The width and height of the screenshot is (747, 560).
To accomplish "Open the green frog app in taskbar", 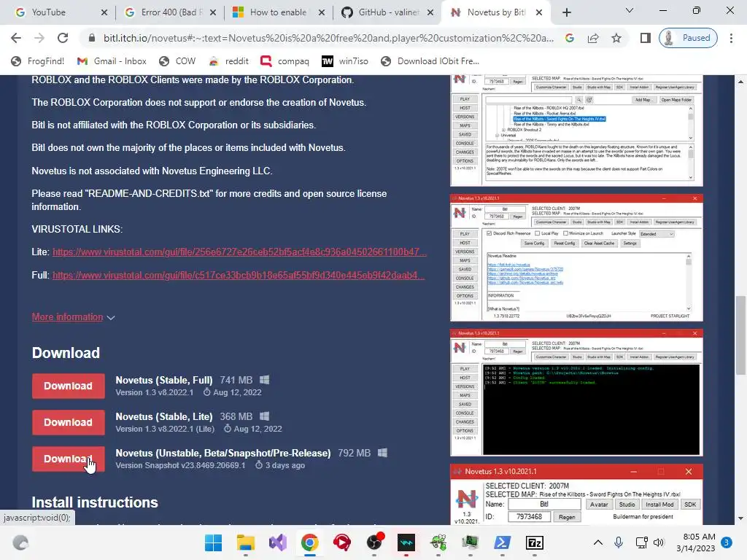I will point(438,542).
